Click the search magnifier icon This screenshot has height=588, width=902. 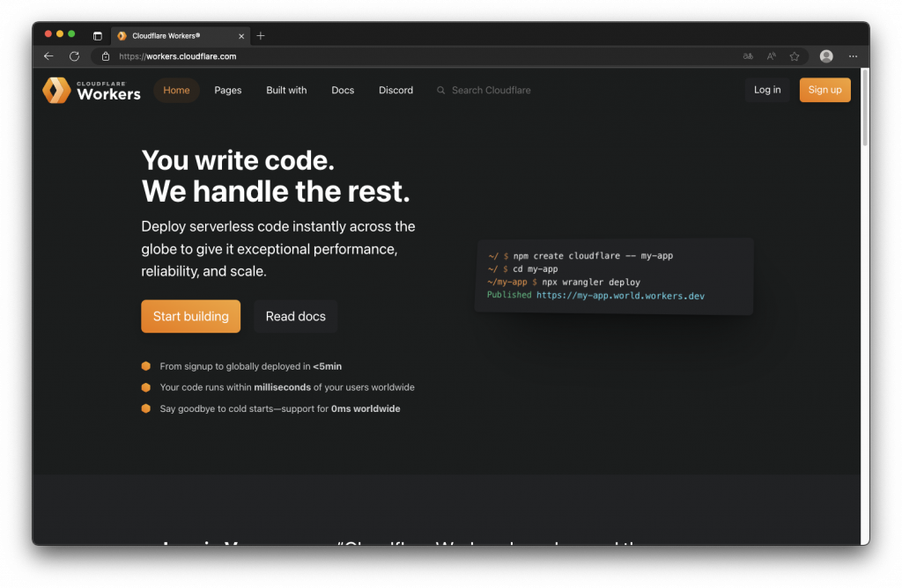[440, 91]
